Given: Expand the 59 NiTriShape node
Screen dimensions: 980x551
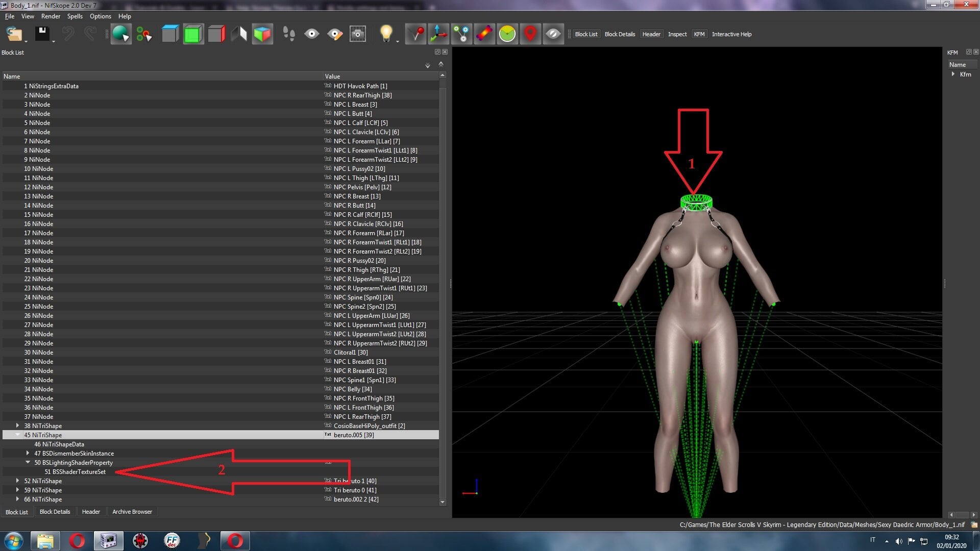Looking at the screenshot, I should 17,490.
